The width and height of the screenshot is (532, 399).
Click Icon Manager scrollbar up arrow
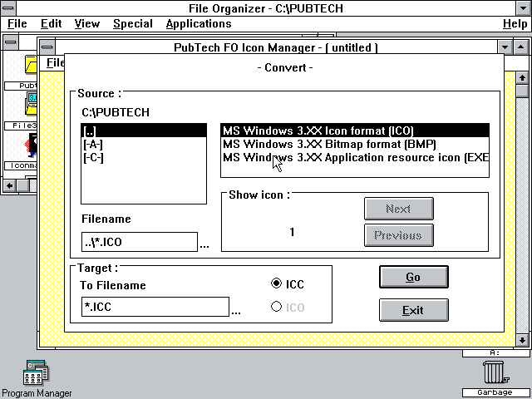[522, 78]
